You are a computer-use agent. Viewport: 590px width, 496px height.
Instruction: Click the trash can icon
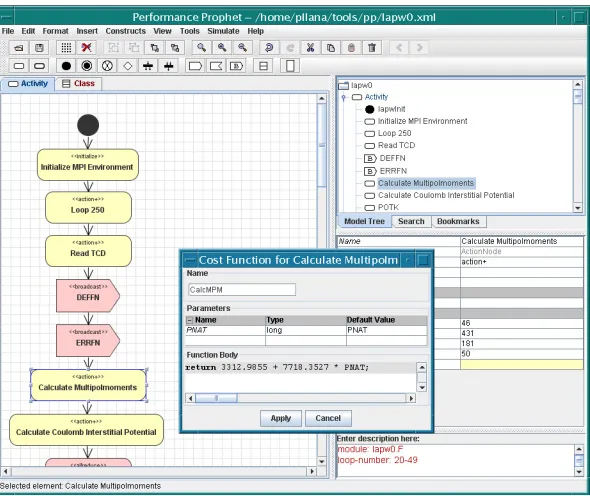pos(372,48)
